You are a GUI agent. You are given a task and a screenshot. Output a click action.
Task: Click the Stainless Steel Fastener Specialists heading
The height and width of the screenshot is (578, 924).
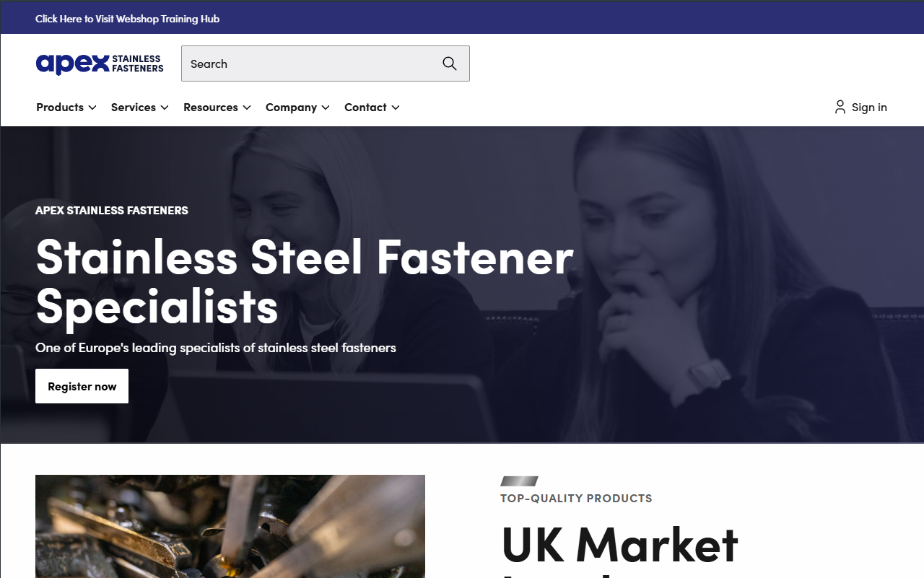(x=305, y=281)
